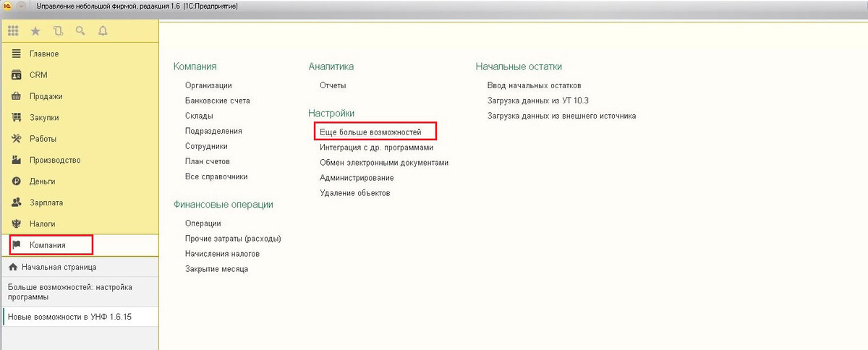Open Все справочники link
868x350 pixels.
[216, 176]
